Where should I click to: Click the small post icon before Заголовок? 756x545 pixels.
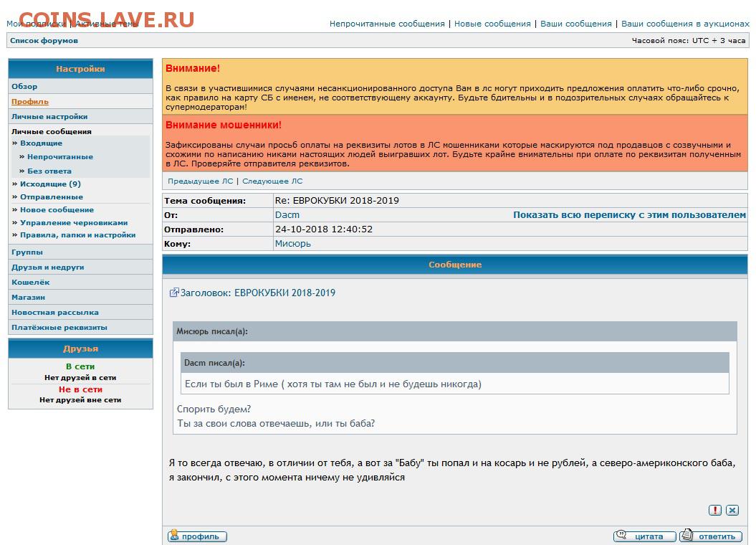click(x=173, y=293)
